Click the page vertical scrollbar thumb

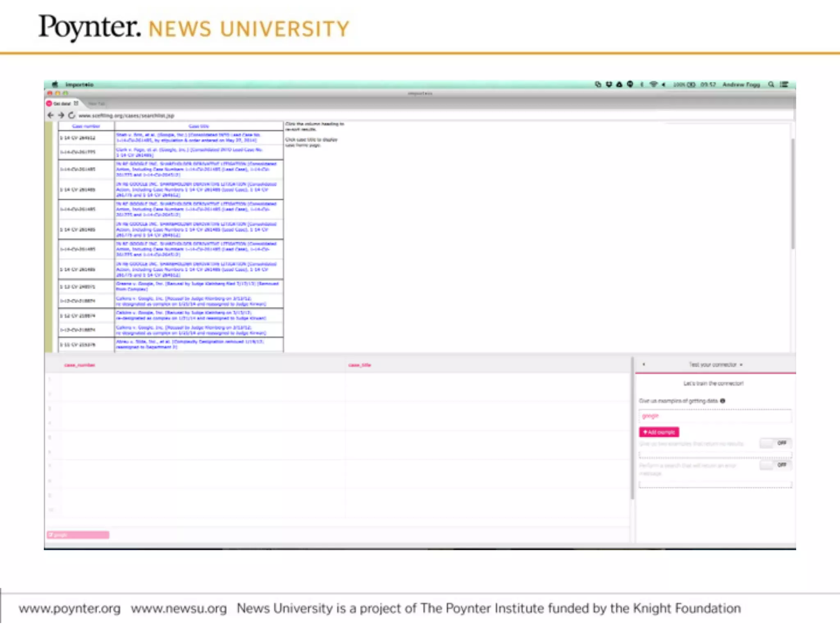(x=793, y=193)
